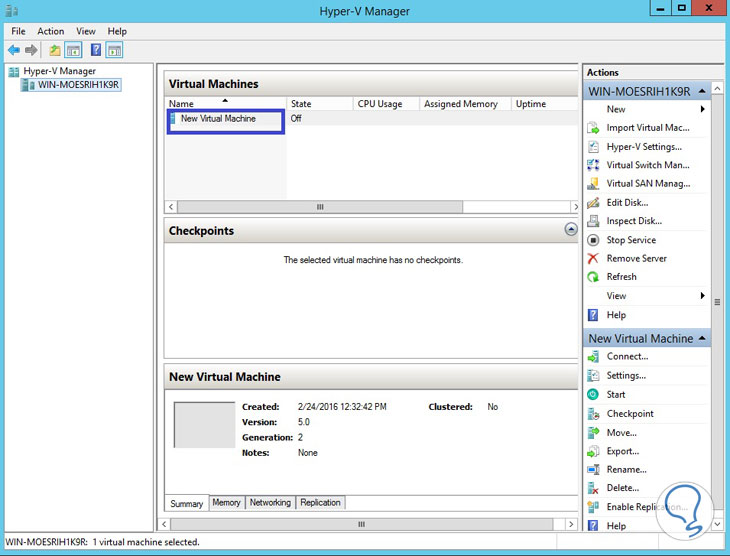The width and height of the screenshot is (730, 556).
Task: Open the View menu in menu bar
Action: pos(86,31)
